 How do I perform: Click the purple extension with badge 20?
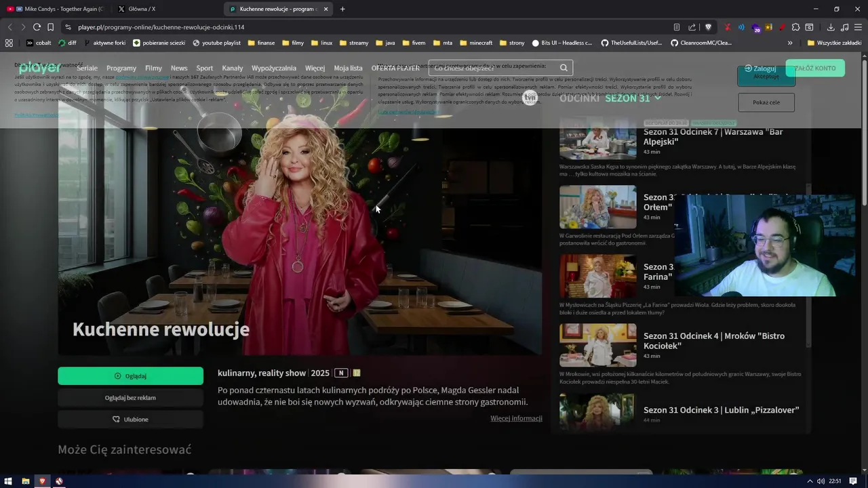click(x=756, y=28)
